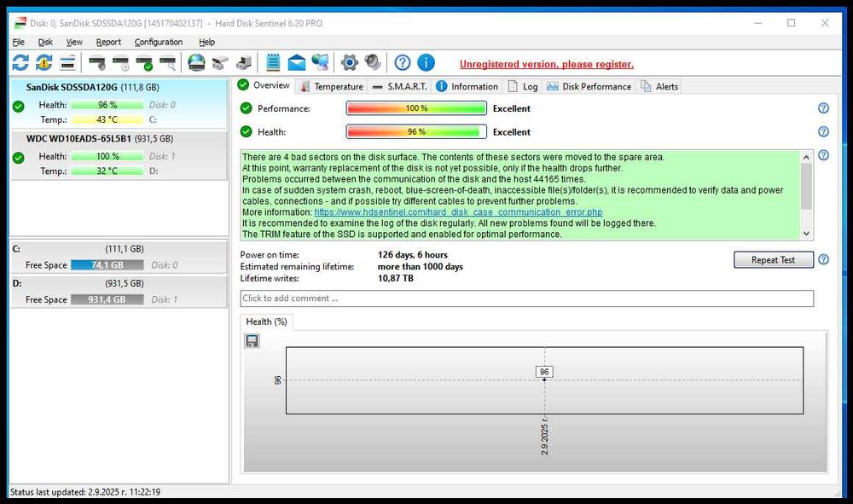Viewport: 853px width, 504px height.
Task: Switch to the Log tab
Action: point(523,86)
